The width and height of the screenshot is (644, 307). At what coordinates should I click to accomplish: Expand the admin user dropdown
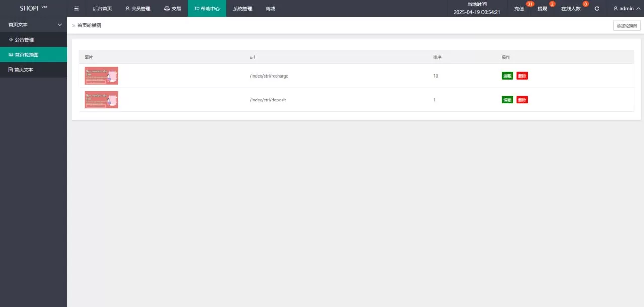(x=626, y=9)
